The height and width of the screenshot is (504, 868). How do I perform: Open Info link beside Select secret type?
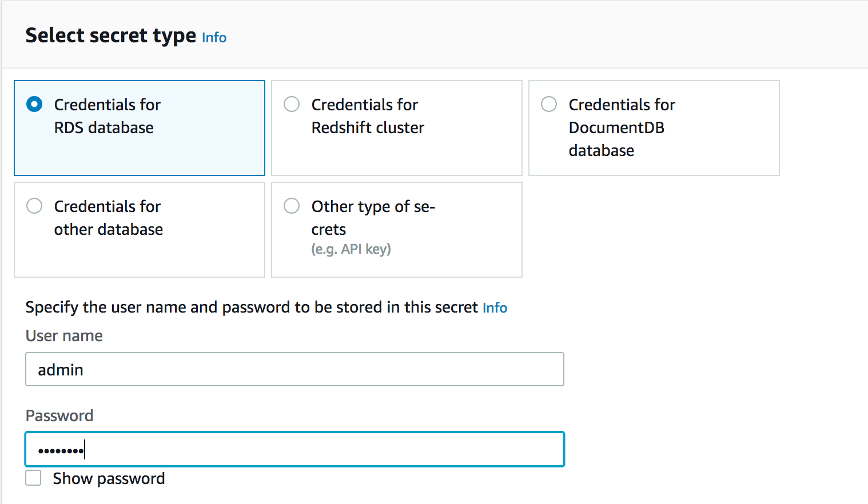[x=214, y=38]
